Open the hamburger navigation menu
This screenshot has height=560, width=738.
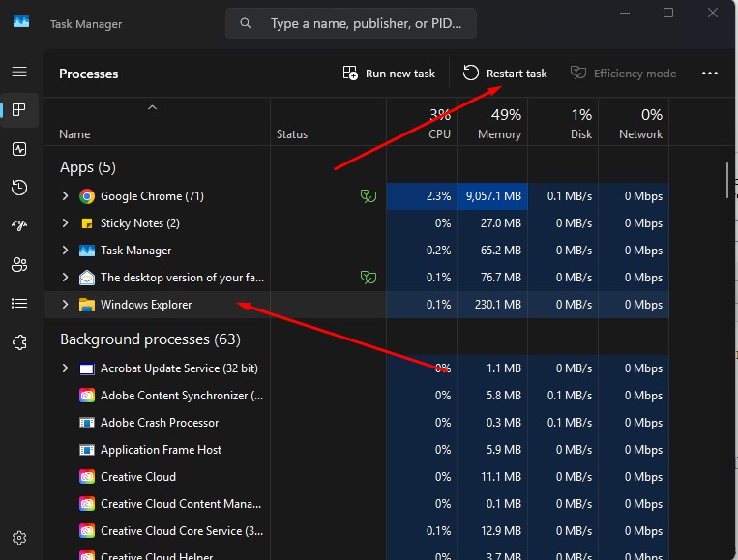pyautogui.click(x=19, y=72)
